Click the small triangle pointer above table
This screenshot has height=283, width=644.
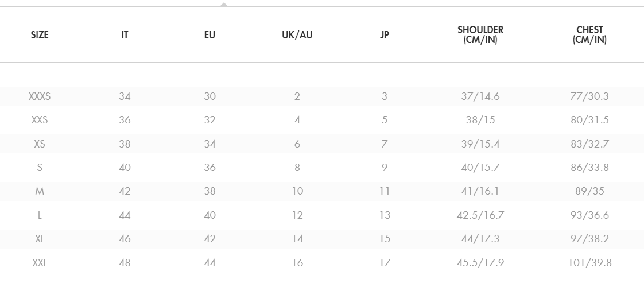pyautogui.click(x=224, y=4)
